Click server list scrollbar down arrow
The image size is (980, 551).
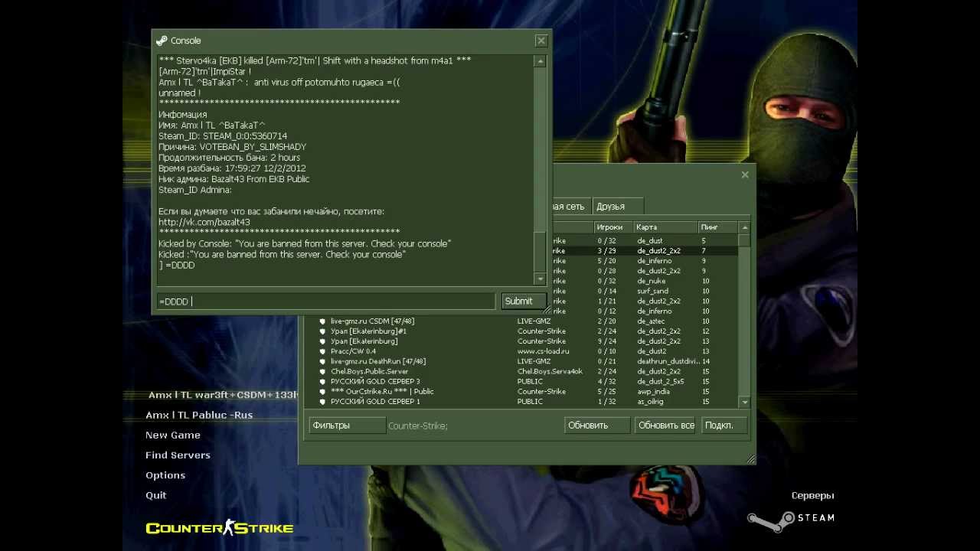744,402
